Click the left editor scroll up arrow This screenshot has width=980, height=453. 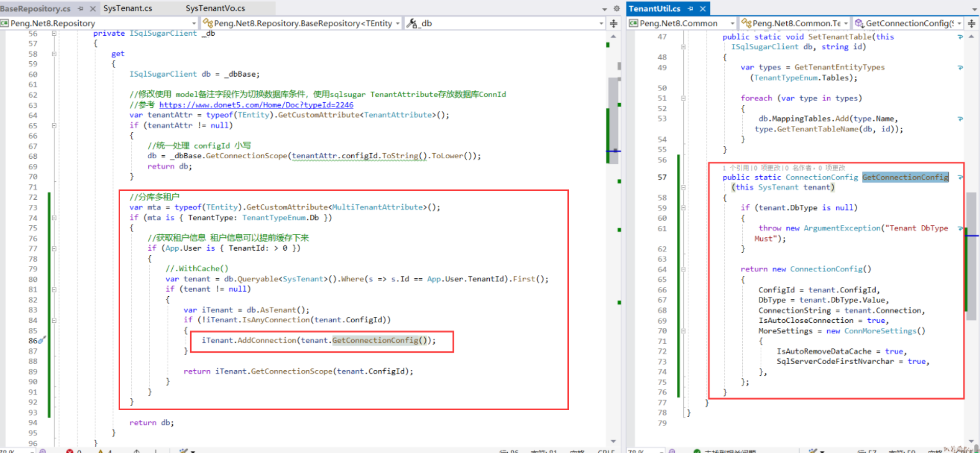(x=613, y=36)
